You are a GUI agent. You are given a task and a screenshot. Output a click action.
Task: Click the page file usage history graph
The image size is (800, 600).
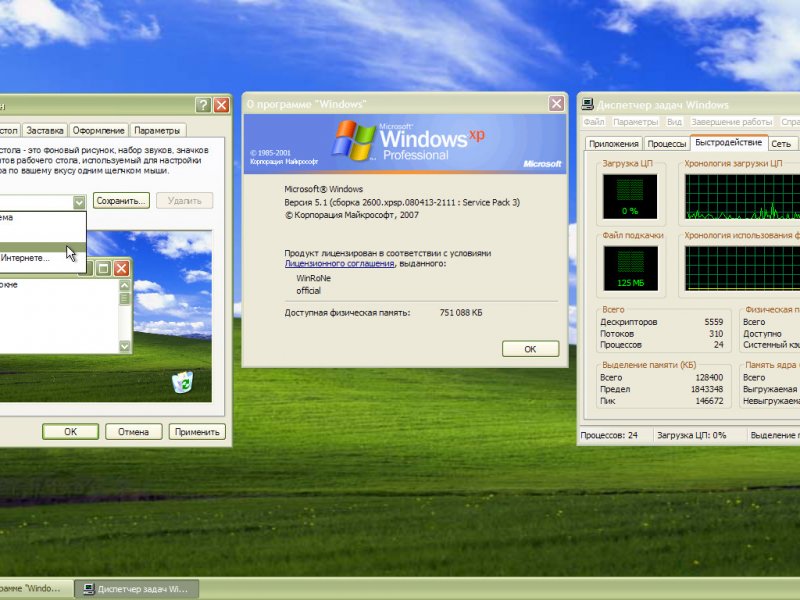pos(742,268)
